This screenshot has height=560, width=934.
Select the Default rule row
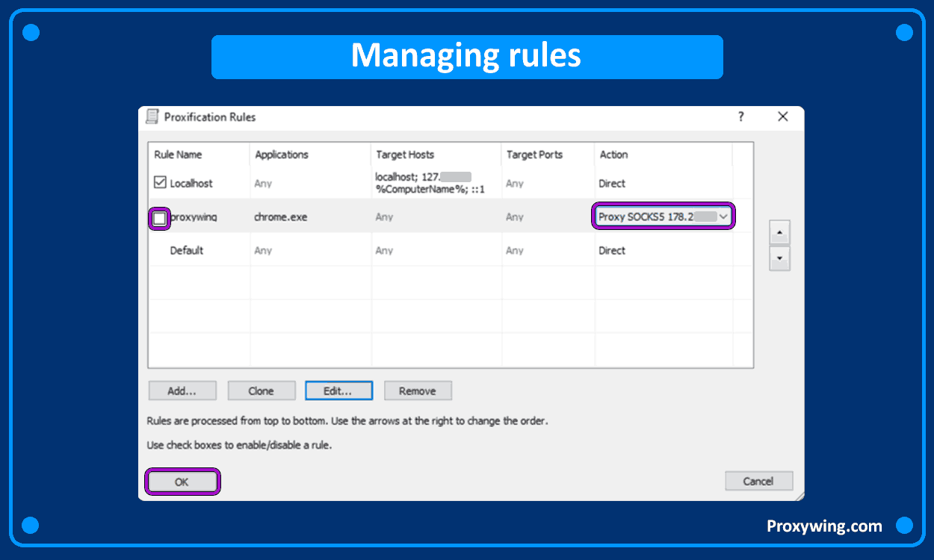click(x=197, y=250)
